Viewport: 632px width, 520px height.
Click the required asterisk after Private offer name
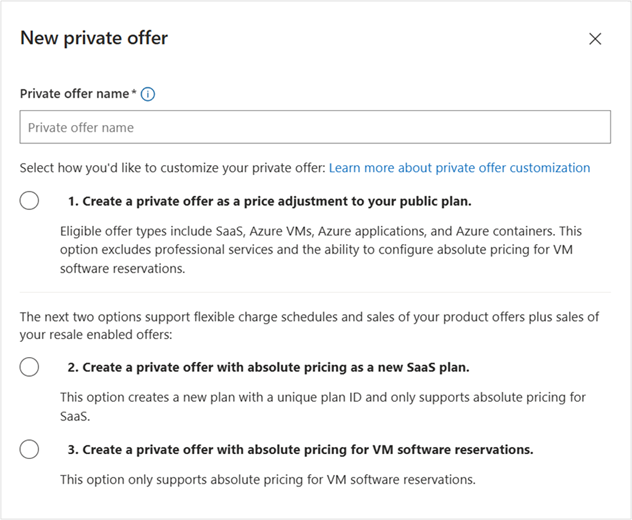[134, 93]
